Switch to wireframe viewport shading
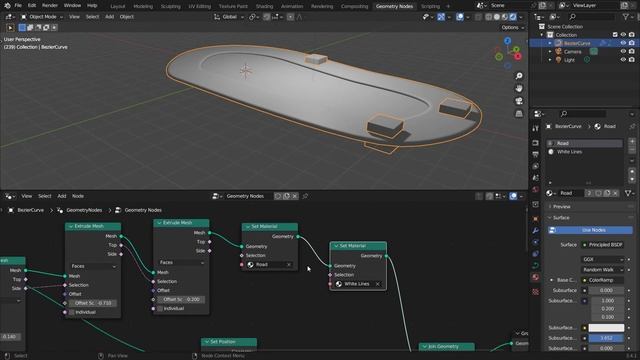Viewport: 640px width, 360px height. point(489,17)
